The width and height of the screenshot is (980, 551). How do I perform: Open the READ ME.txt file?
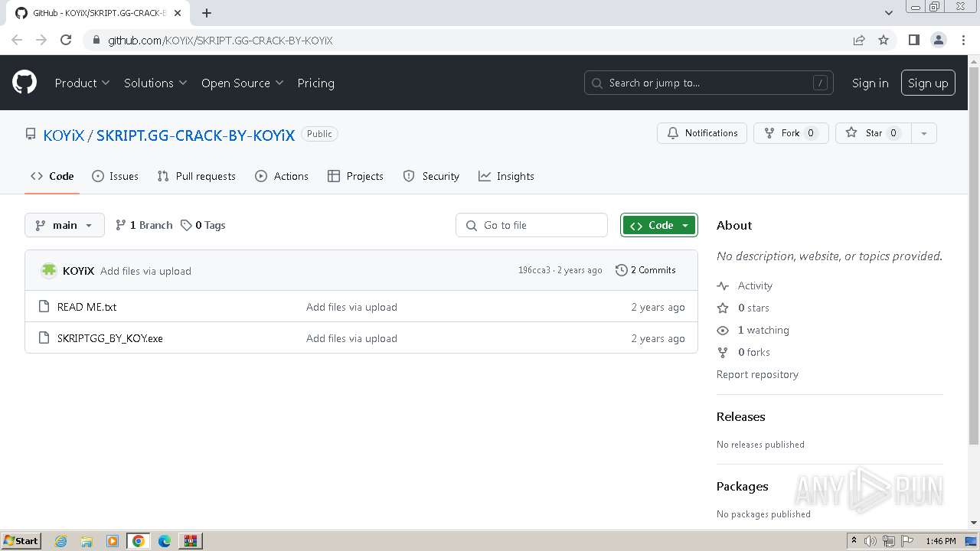(87, 307)
